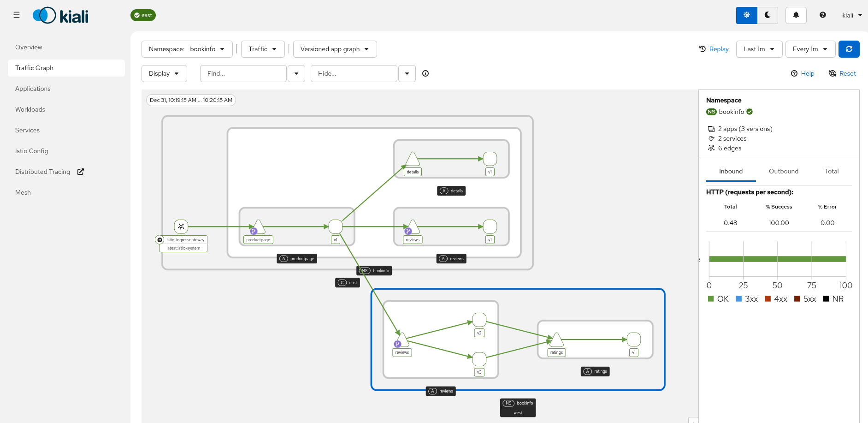Screen dimensions: 868x423
Task: Click the blue refresh graph icon
Action: coord(849,49)
